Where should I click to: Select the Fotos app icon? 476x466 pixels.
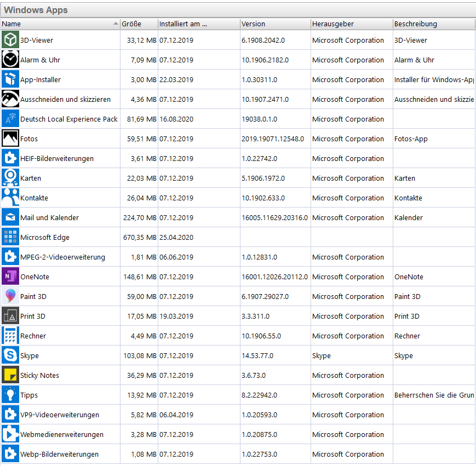tap(10, 139)
